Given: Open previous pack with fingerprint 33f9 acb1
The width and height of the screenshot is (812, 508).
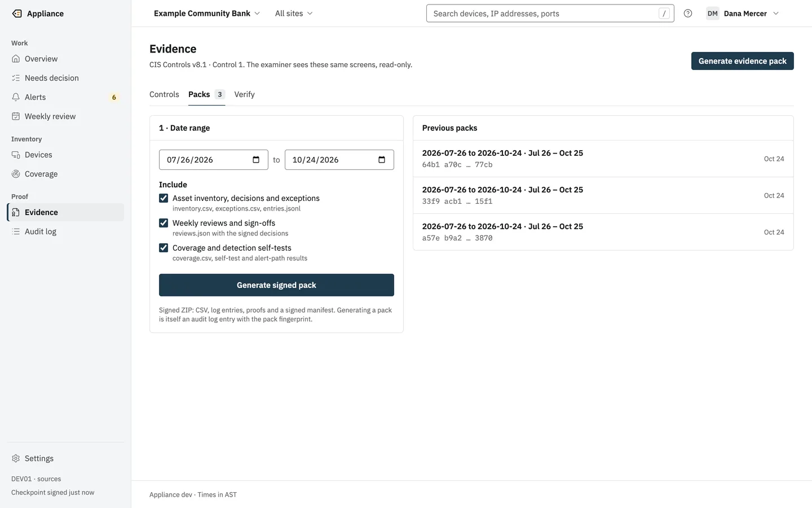Looking at the screenshot, I should 603,195.
